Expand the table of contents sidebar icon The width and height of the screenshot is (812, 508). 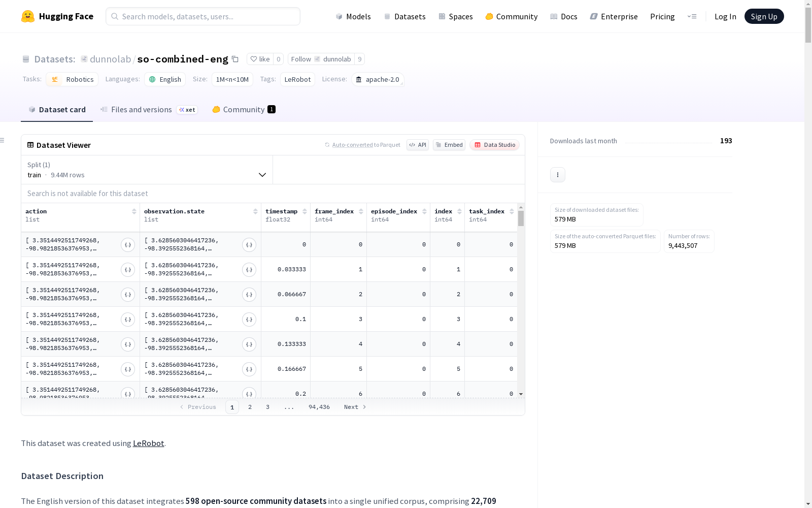coord(3,140)
